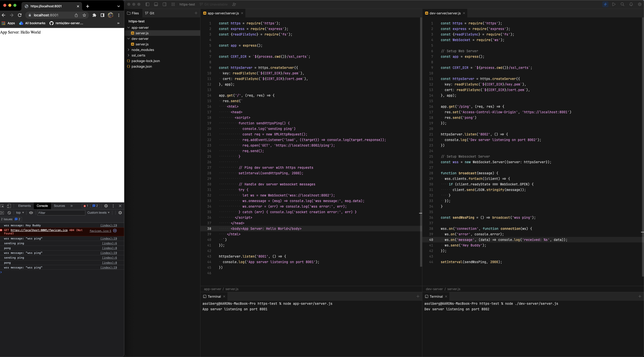Toggle the left sidebar panel in the editor
Viewport: 644px width, 357px height.
147,4
